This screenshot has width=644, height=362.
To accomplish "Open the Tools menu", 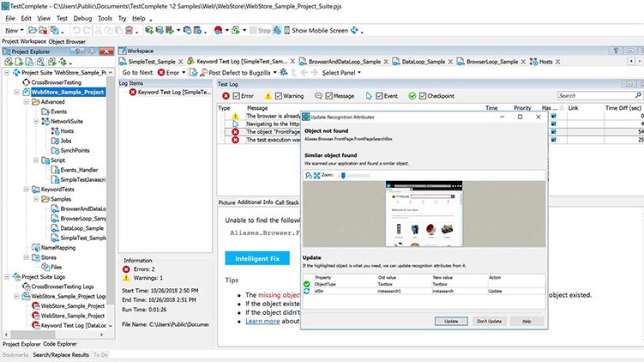I will click(x=105, y=19).
